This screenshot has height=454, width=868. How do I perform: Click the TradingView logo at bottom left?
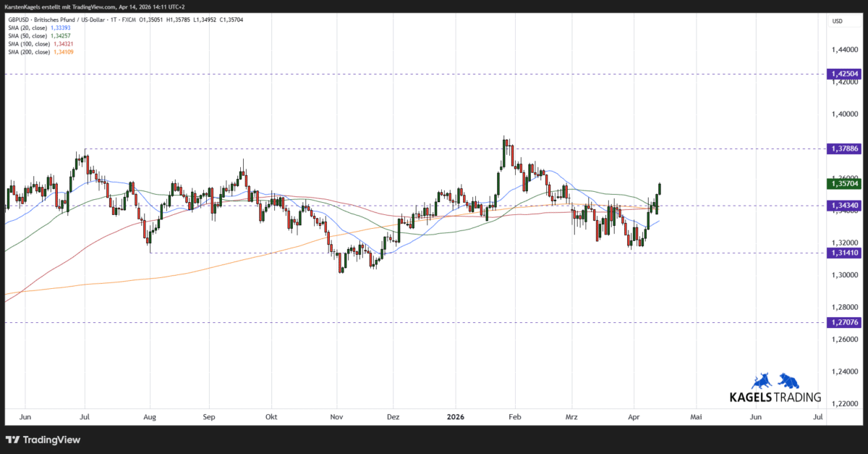point(43,440)
